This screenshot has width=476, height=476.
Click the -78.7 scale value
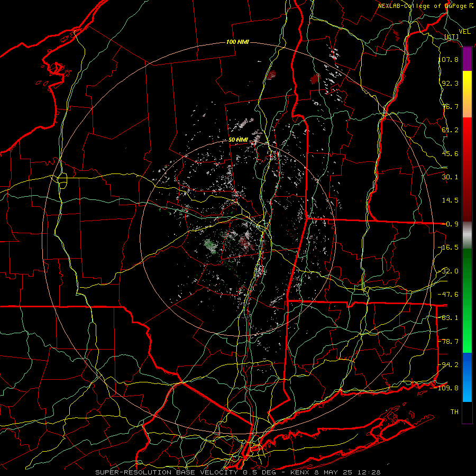click(448, 342)
